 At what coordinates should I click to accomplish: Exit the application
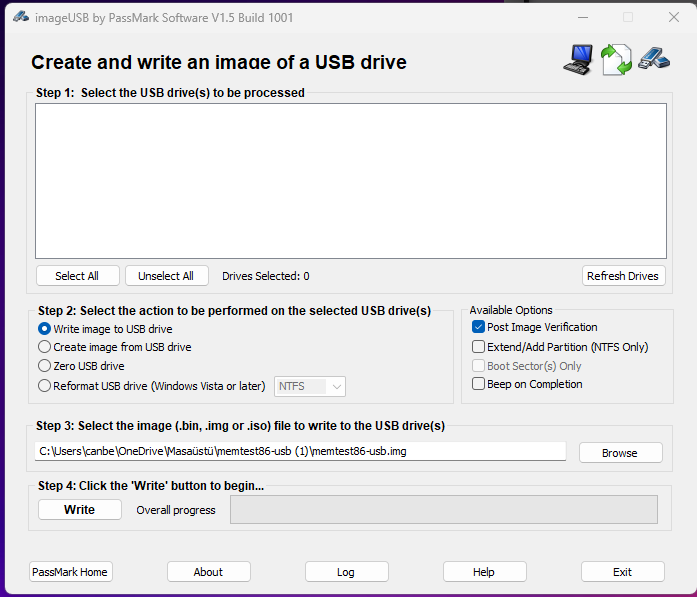[622, 572]
